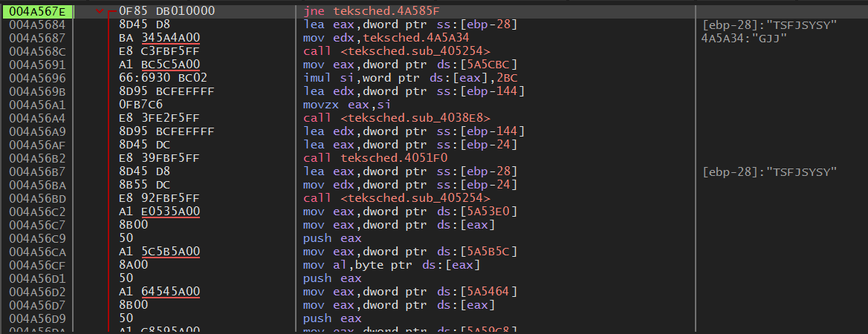Image resolution: width=868 pixels, height=334 pixels.
Task: Click bytes A1 E0535A00
Action: [x=160, y=212]
